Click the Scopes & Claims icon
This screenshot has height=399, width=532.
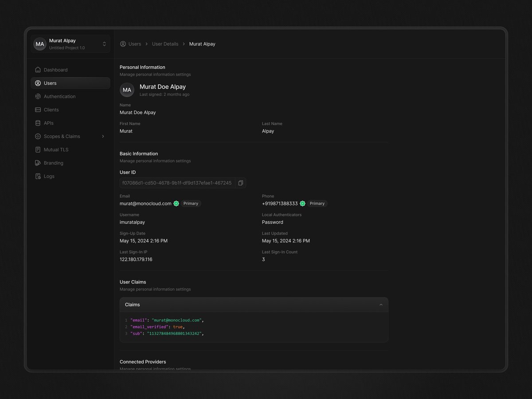(38, 136)
